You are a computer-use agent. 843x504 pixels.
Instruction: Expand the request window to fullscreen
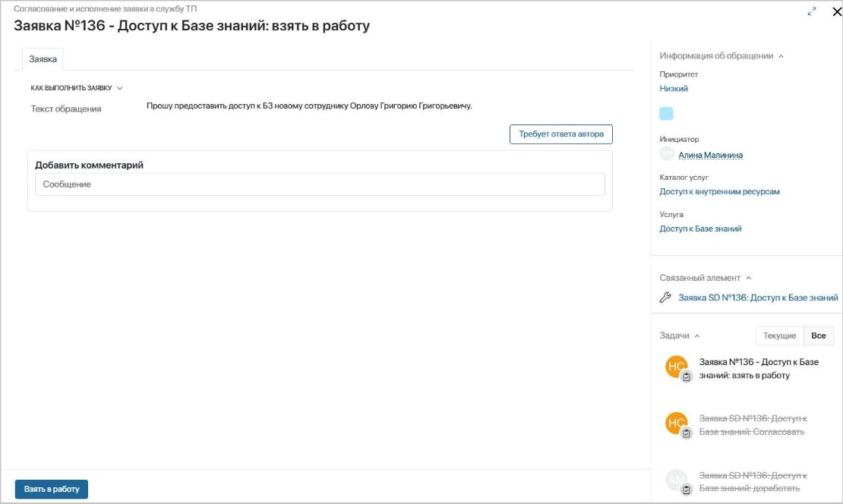[813, 11]
